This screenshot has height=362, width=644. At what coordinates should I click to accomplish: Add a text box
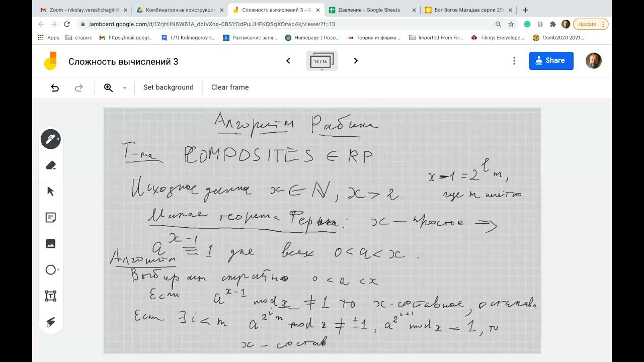click(50, 296)
